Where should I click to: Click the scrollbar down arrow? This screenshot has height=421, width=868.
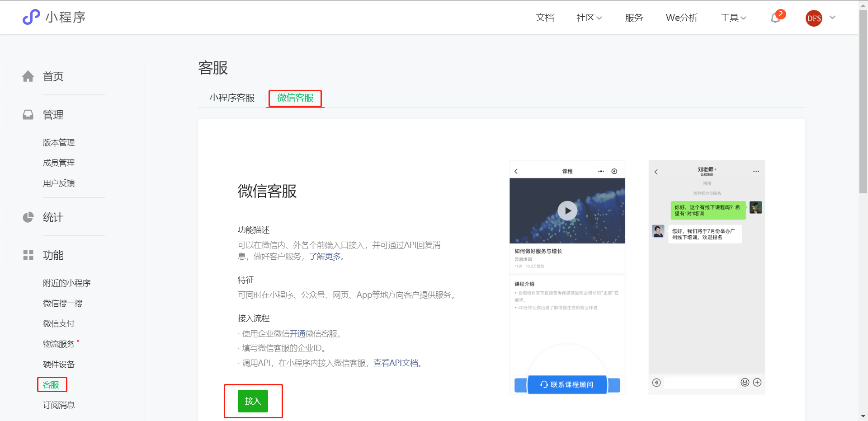click(x=863, y=416)
